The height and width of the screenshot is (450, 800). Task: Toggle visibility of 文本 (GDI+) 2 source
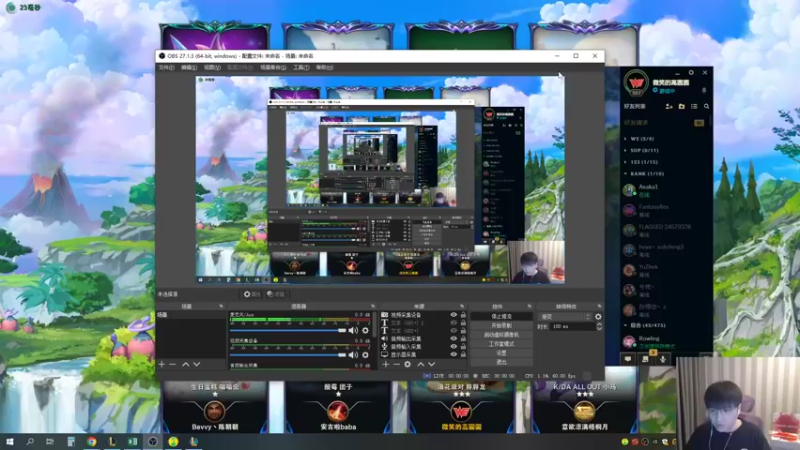click(454, 323)
